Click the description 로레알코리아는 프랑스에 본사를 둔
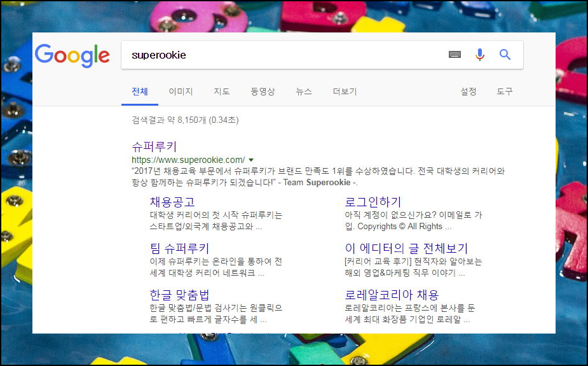Viewport: 588px width, 366px height. pyautogui.click(x=410, y=313)
